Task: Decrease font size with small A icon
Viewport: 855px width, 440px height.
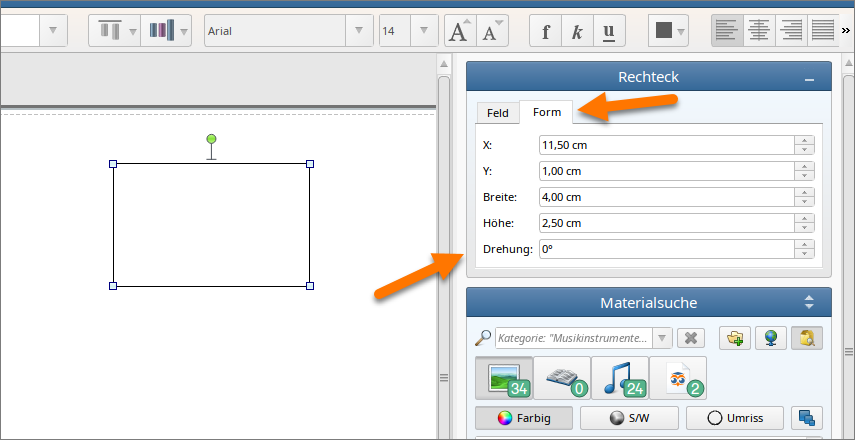Action: pyautogui.click(x=491, y=31)
